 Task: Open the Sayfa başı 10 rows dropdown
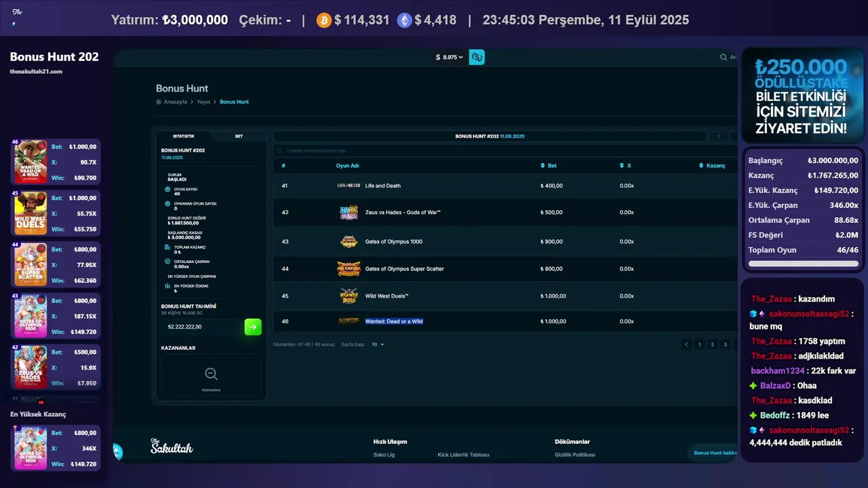378,344
